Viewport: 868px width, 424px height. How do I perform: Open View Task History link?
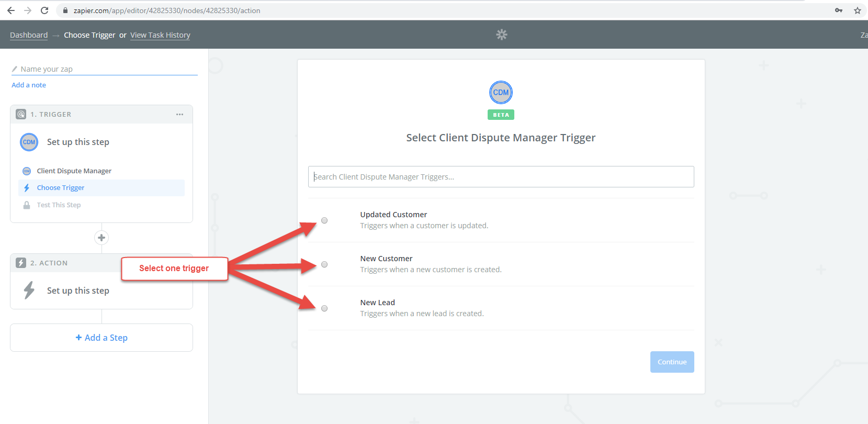coord(160,35)
